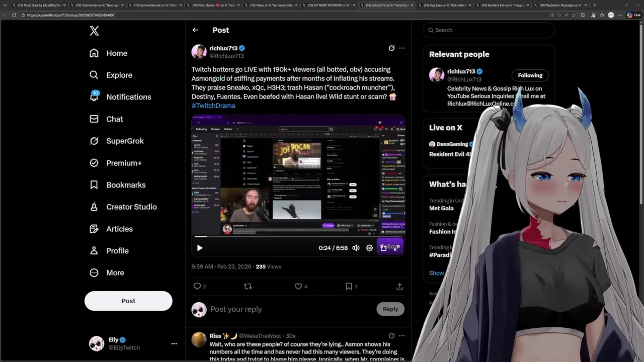Open the Met Gala trending topic
644x362 pixels.
click(x=441, y=208)
